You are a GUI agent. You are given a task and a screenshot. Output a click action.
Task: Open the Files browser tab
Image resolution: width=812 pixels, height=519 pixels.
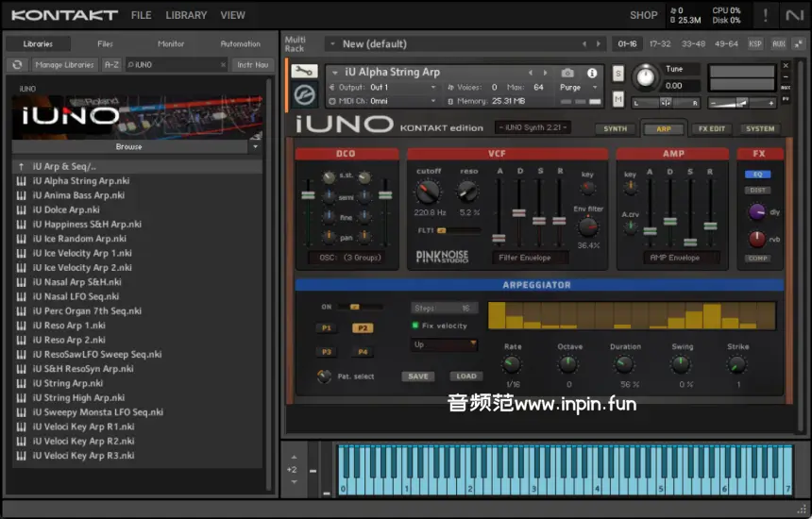point(105,43)
